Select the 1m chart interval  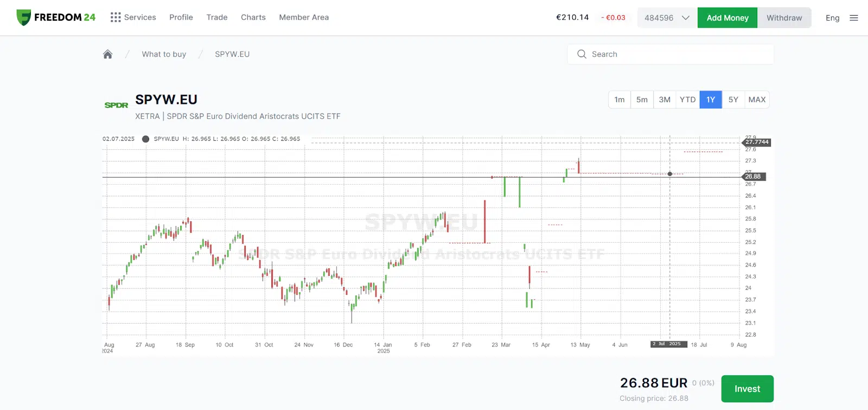point(620,99)
